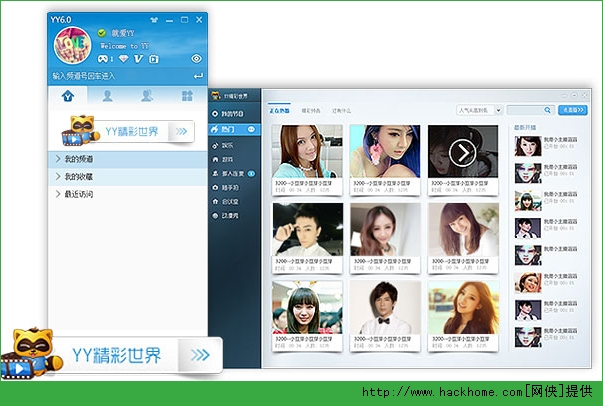Open YY精彩世界 banner inside the YY6.0 panel
This screenshot has height=406, width=603.
pyautogui.click(x=128, y=131)
